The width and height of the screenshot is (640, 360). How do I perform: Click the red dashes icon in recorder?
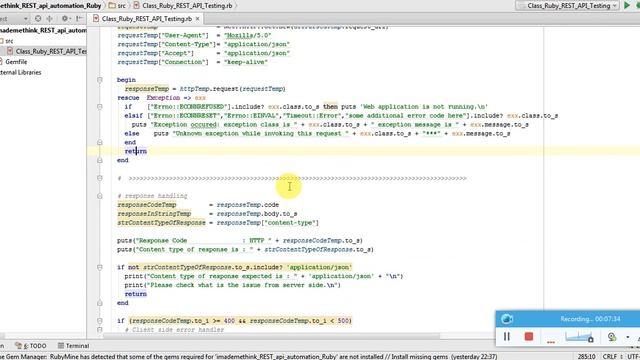pyautogui.click(x=551, y=342)
